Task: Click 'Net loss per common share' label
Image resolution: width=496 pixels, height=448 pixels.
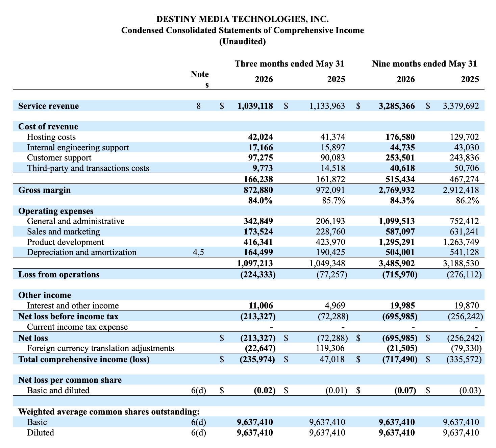Action: click(70, 380)
